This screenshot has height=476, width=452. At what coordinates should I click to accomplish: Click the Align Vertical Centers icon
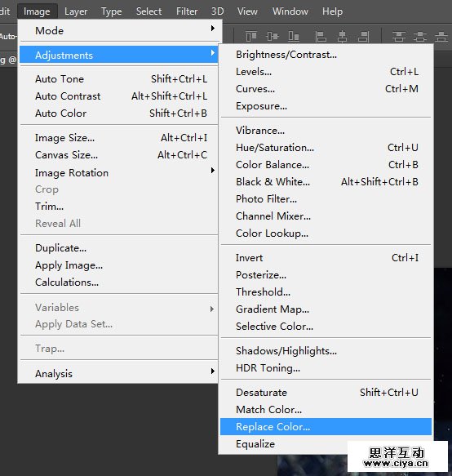point(273,37)
